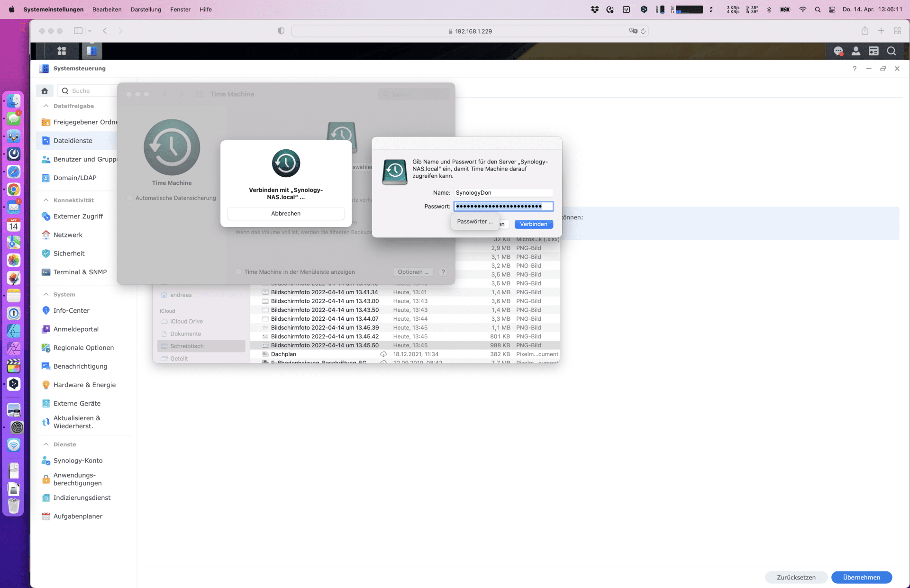Open the Fenster menu
910x588 pixels.
[x=181, y=9]
